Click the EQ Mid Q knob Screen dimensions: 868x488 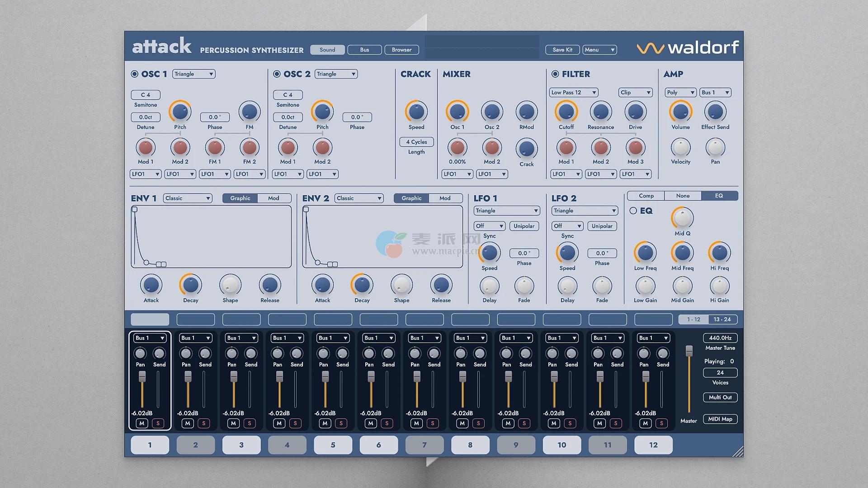pyautogui.click(x=682, y=218)
